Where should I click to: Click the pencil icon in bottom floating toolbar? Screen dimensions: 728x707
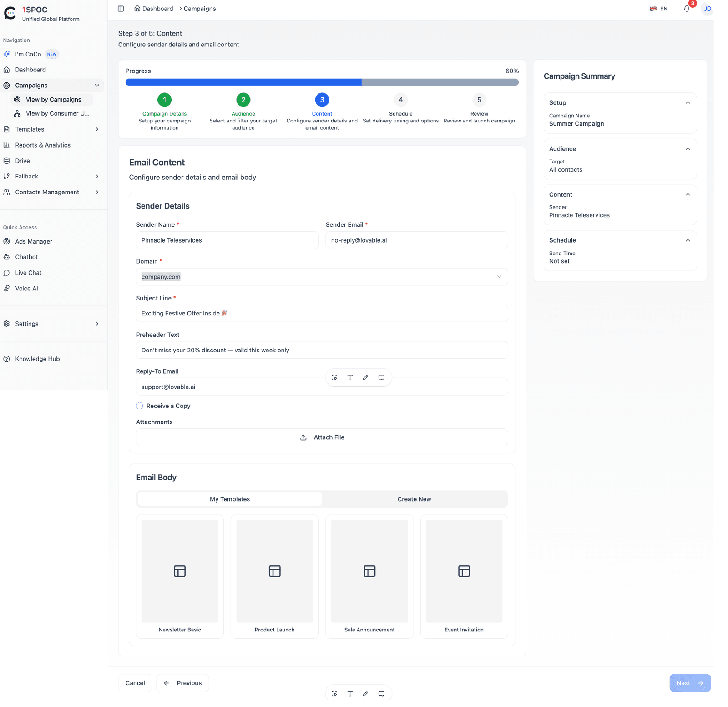click(x=365, y=693)
